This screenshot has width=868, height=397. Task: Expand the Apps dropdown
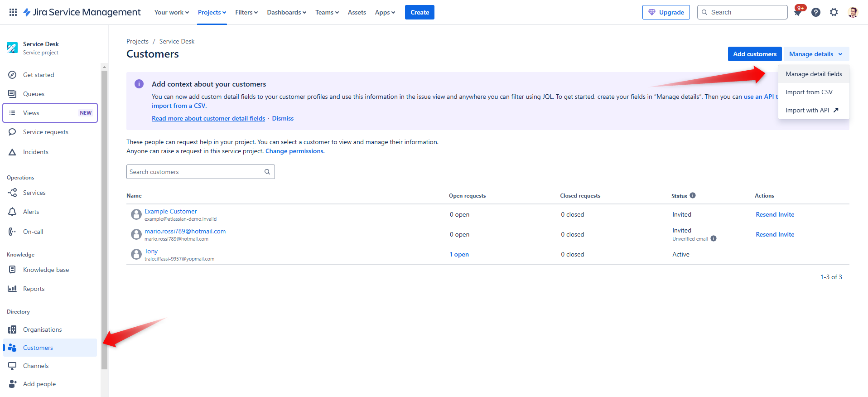click(385, 12)
